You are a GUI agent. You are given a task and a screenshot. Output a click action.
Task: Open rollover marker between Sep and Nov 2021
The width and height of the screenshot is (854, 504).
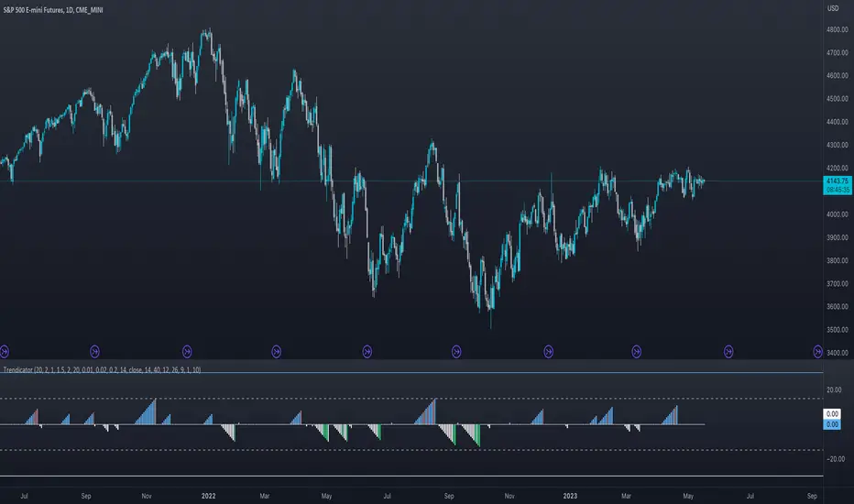(x=94, y=352)
